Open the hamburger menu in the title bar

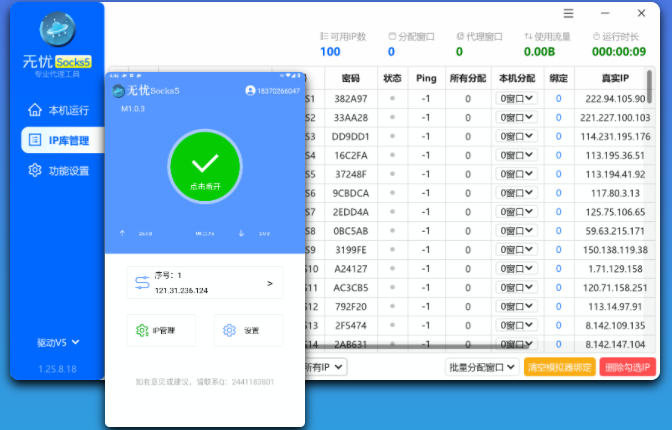(568, 13)
